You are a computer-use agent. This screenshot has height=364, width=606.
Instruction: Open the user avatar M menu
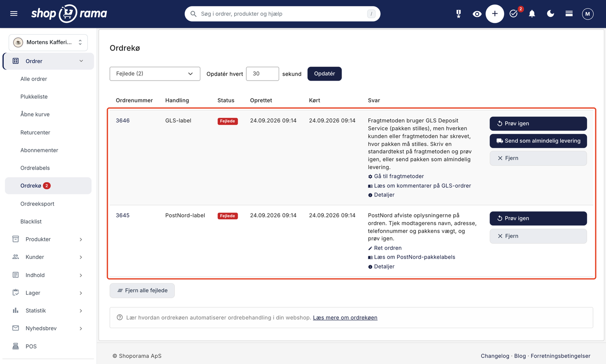[x=587, y=14]
